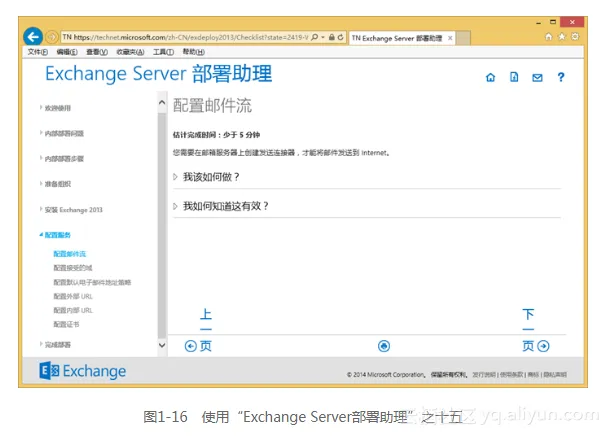This screenshot has height=436, width=610.
Task: Click the 上一页 previous page link text
Action: (x=205, y=329)
